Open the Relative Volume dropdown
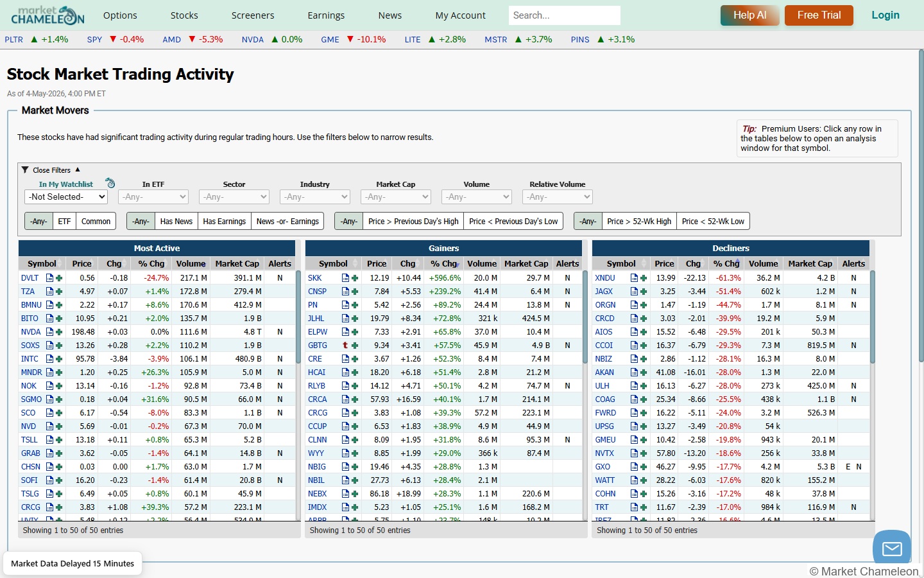Image resolution: width=924 pixels, height=578 pixels. click(x=558, y=197)
